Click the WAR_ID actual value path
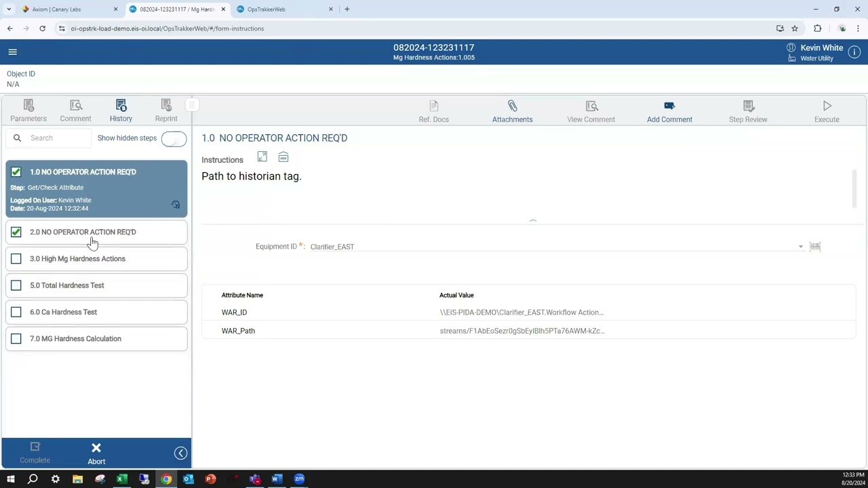The width and height of the screenshot is (868, 488). 521,312
